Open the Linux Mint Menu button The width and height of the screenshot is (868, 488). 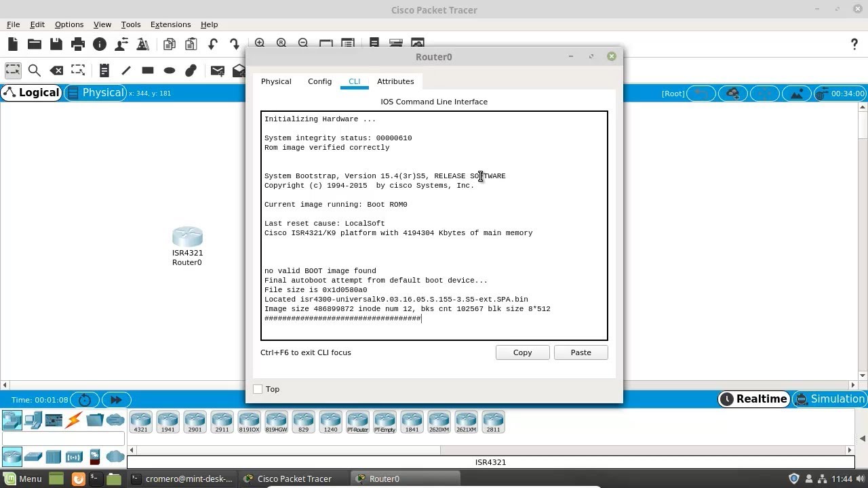pos(22,479)
